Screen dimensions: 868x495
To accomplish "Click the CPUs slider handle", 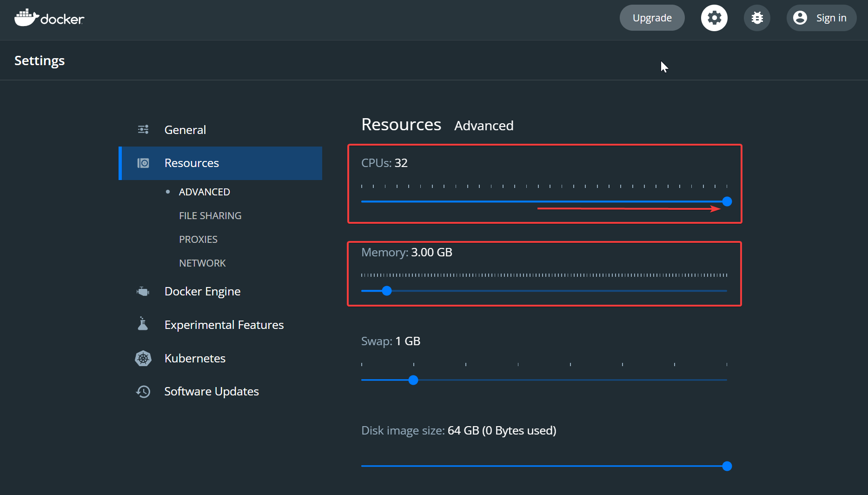I will click(727, 201).
